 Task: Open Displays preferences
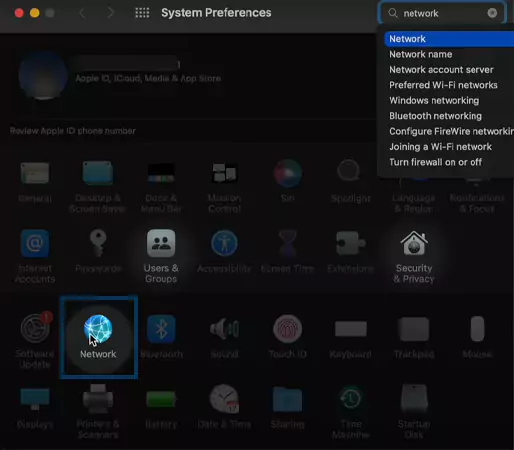click(35, 399)
